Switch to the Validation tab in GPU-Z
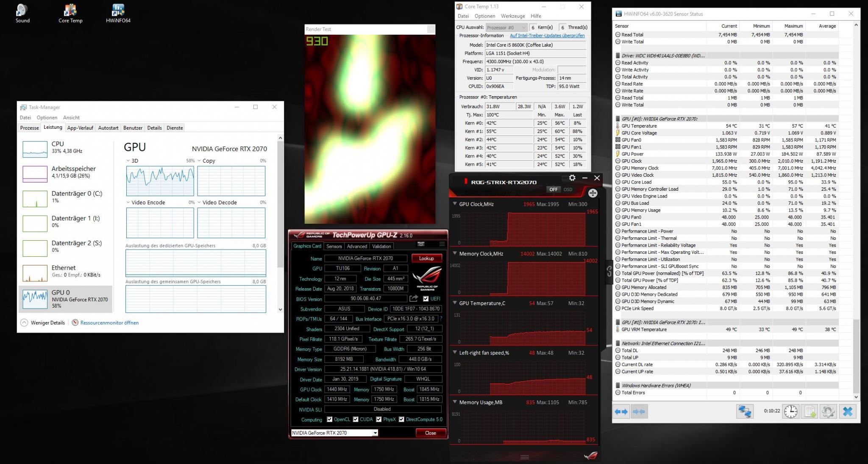 [381, 246]
